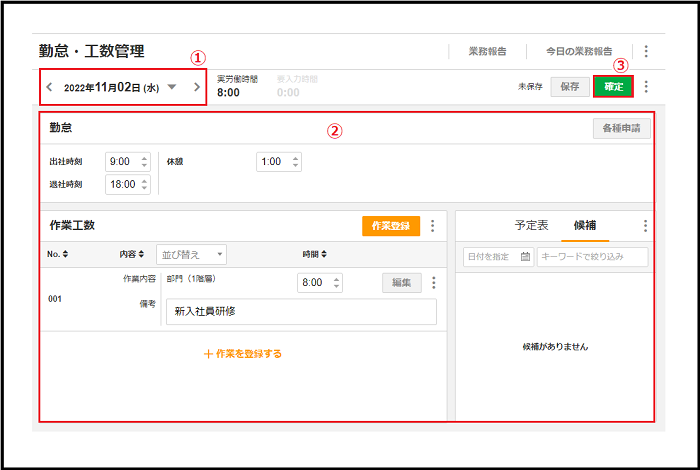Image resolution: width=700 pixels, height=470 pixels.
Task: Adjust 休憩 1:00 time stepper
Action: click(295, 161)
